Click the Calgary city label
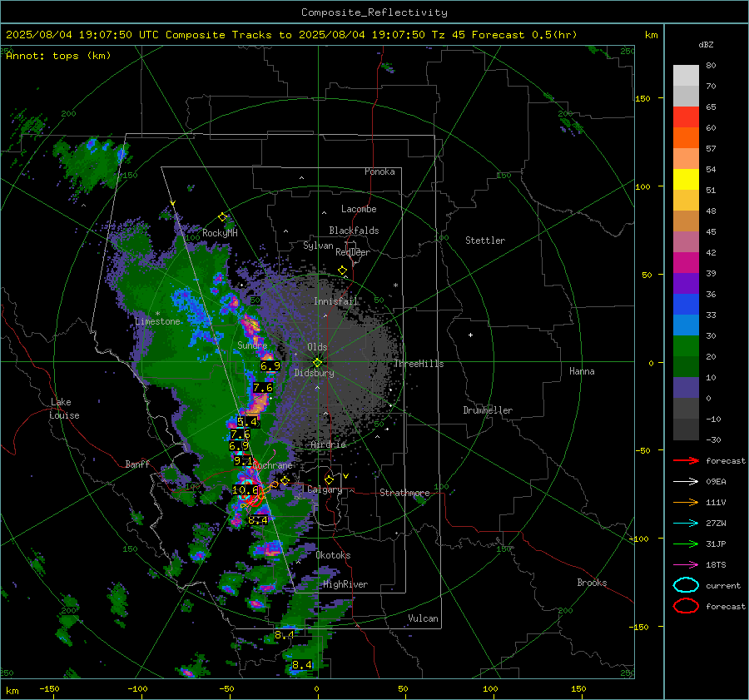749x700 pixels. [x=325, y=489]
